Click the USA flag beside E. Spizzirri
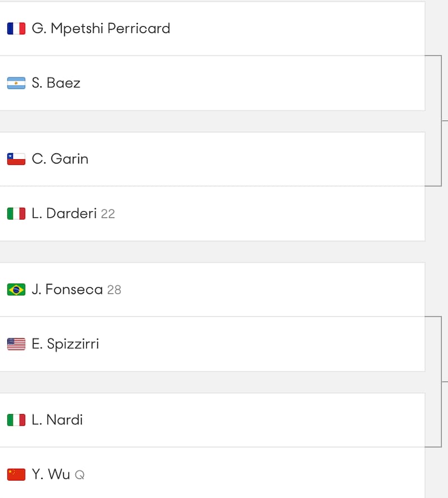 click(x=16, y=343)
